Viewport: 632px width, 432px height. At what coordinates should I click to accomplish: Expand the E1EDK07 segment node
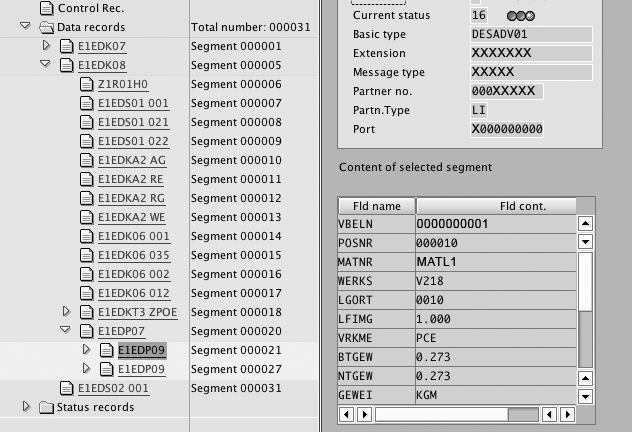pyautogui.click(x=46, y=45)
